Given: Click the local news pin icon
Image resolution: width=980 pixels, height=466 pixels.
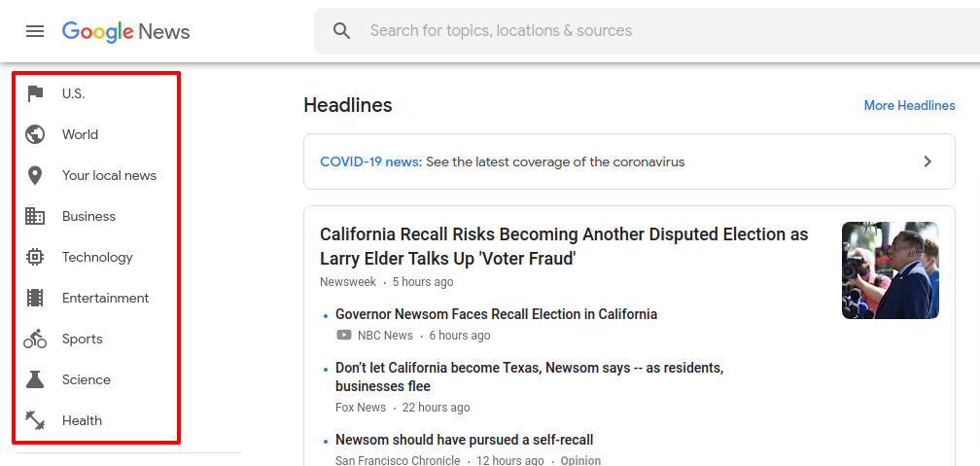Looking at the screenshot, I should coord(35,176).
